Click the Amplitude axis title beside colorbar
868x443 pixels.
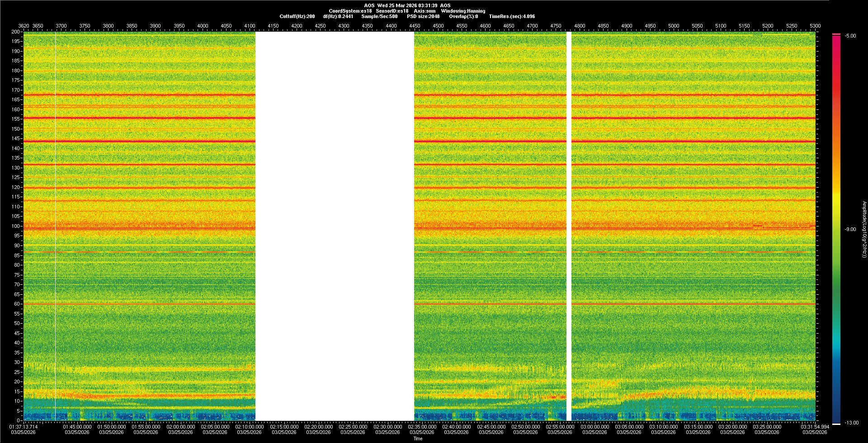864,230
